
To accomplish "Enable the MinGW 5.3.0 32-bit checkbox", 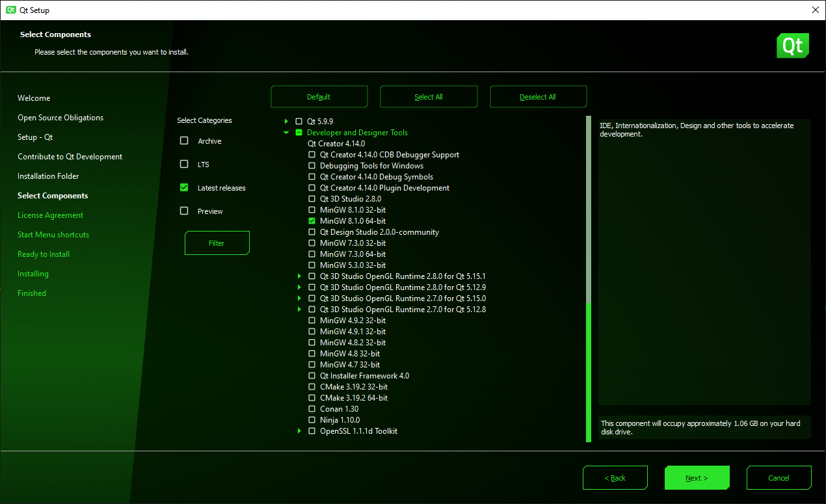I will click(312, 265).
